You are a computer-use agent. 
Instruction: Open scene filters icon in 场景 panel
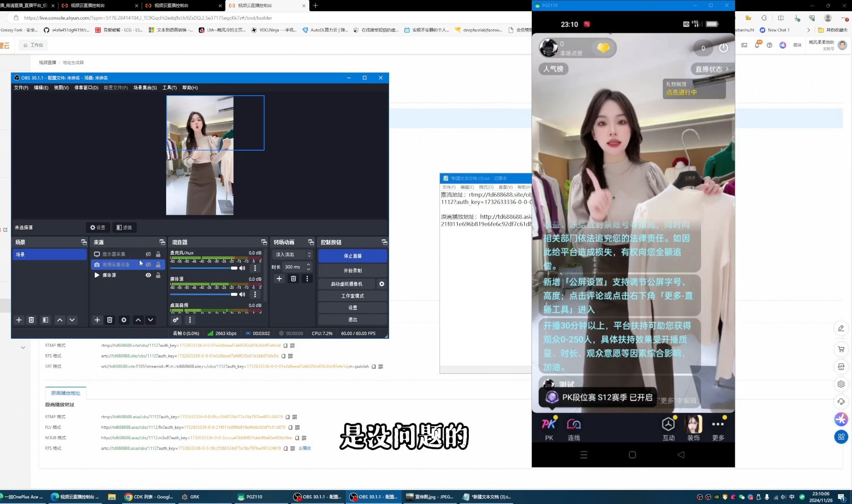click(45, 320)
